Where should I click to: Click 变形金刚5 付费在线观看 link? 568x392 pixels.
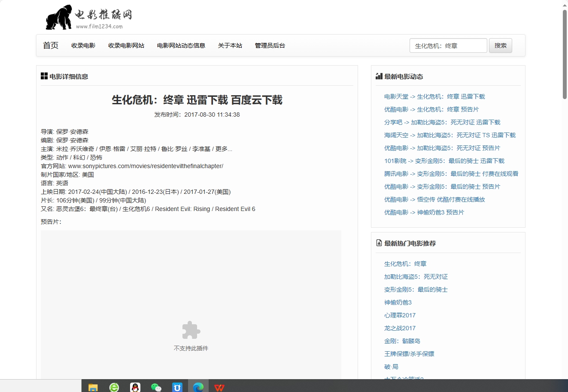(x=452, y=174)
